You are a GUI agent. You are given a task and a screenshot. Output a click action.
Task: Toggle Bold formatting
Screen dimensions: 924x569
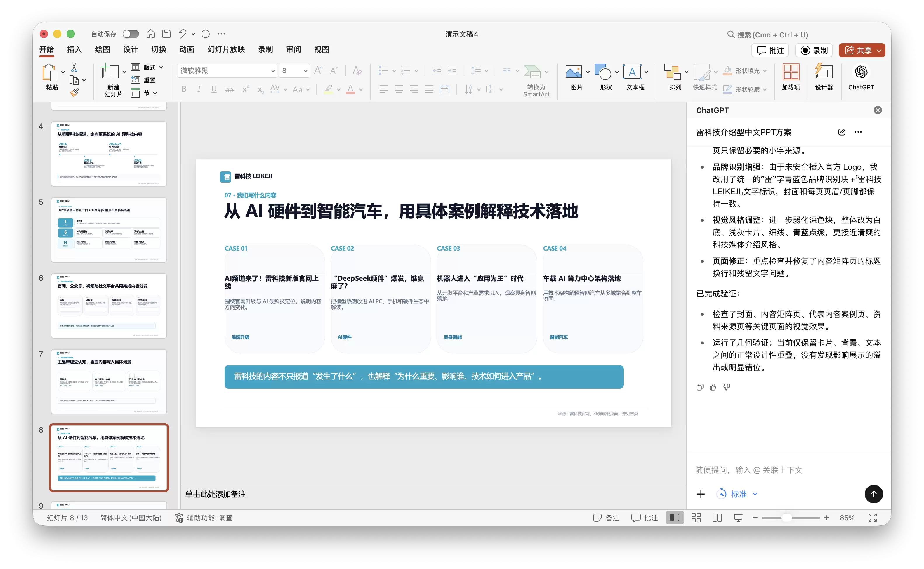(184, 89)
